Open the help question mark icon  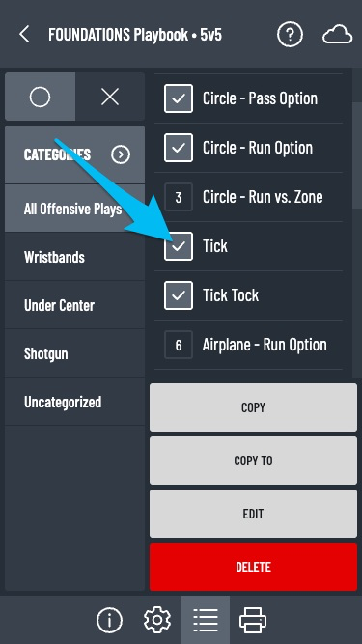(290, 35)
